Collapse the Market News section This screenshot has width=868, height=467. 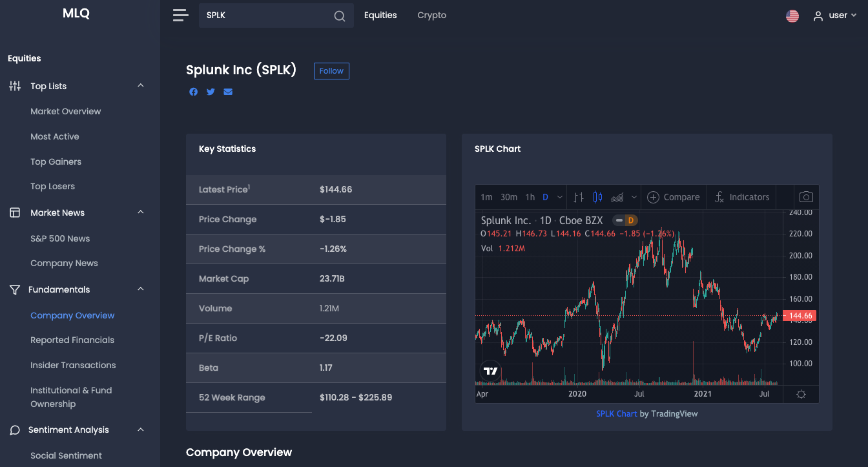coord(141,213)
